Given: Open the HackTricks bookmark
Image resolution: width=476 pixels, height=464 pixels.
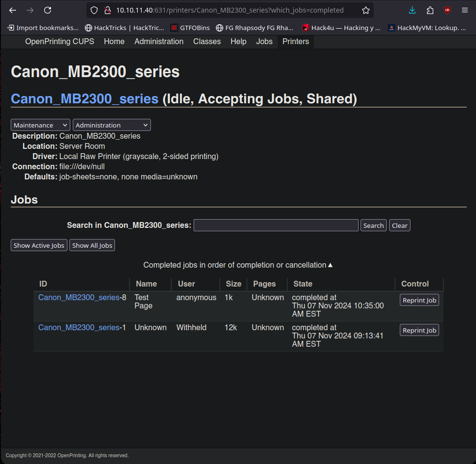Looking at the screenshot, I should pos(125,28).
